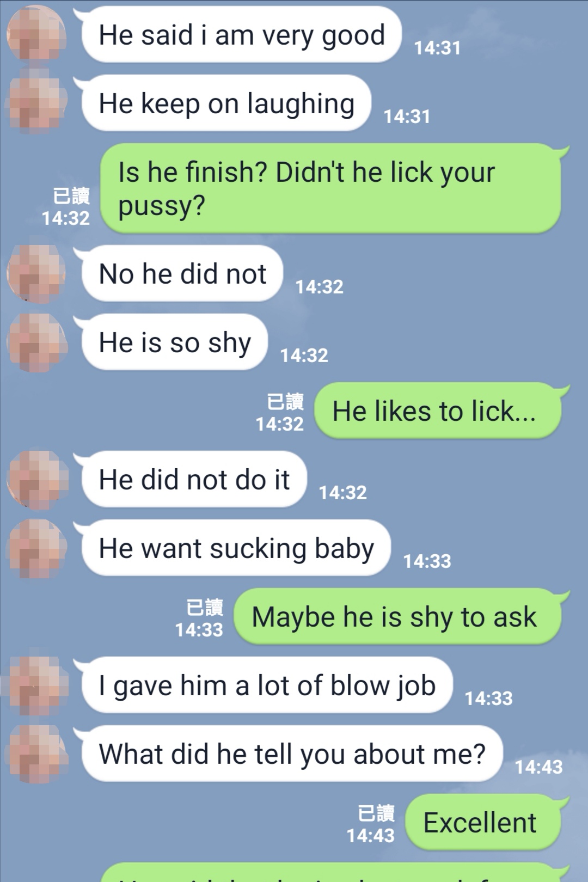Tap the "He keep on laughing" message
Viewport: 588px width, 882px height.
pyautogui.click(x=226, y=103)
